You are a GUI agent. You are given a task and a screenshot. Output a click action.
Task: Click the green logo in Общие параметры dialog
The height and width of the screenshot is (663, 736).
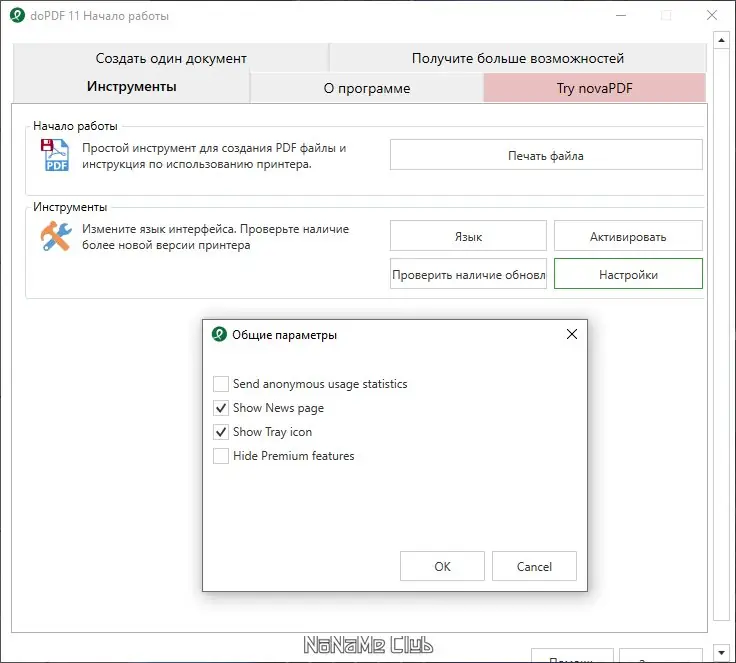click(219, 334)
